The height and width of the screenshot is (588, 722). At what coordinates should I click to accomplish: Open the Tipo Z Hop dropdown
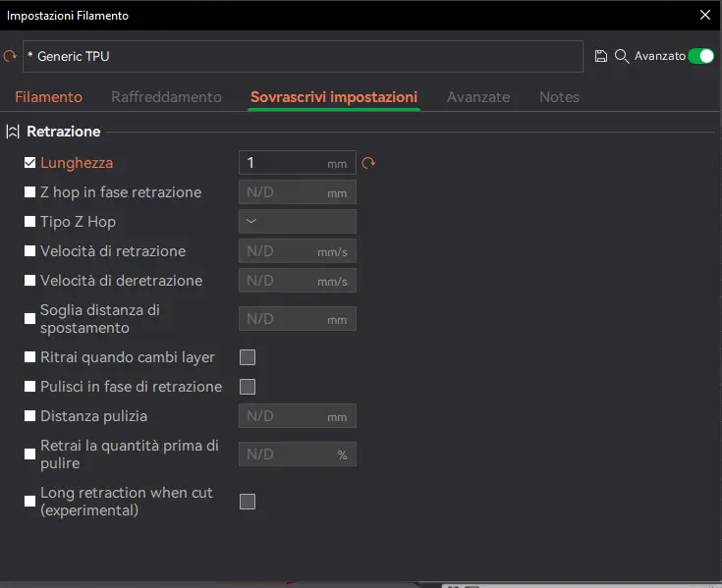[x=298, y=221]
